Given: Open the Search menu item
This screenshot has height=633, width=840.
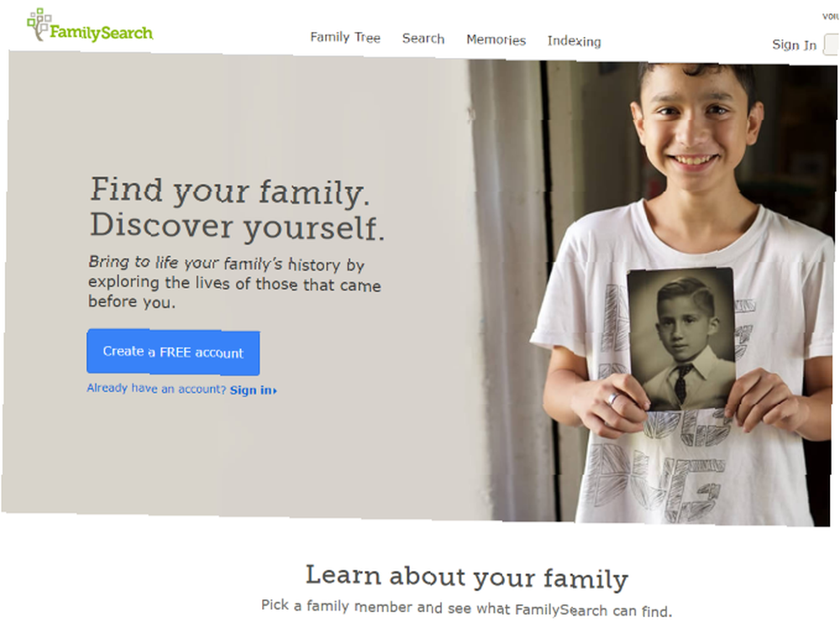Looking at the screenshot, I should tap(423, 39).
